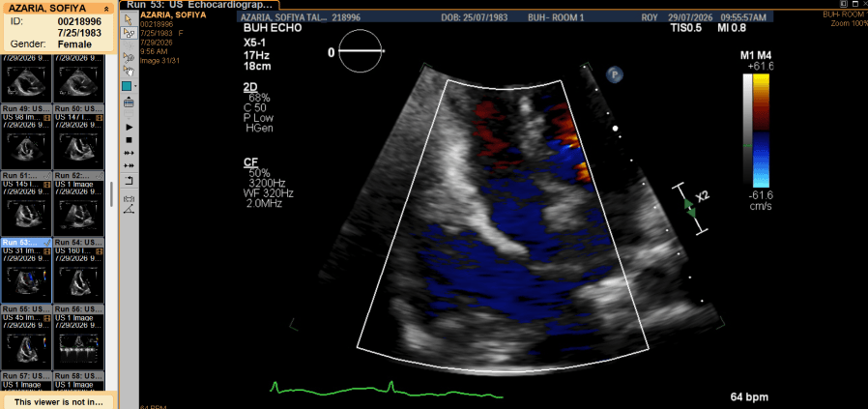The image size is (868, 409).
Task: Select the hand pan tool
Action: pyautogui.click(x=129, y=71)
